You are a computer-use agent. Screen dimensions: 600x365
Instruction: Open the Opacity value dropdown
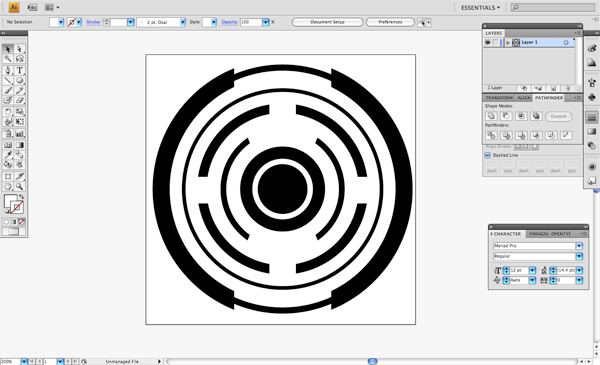click(266, 22)
